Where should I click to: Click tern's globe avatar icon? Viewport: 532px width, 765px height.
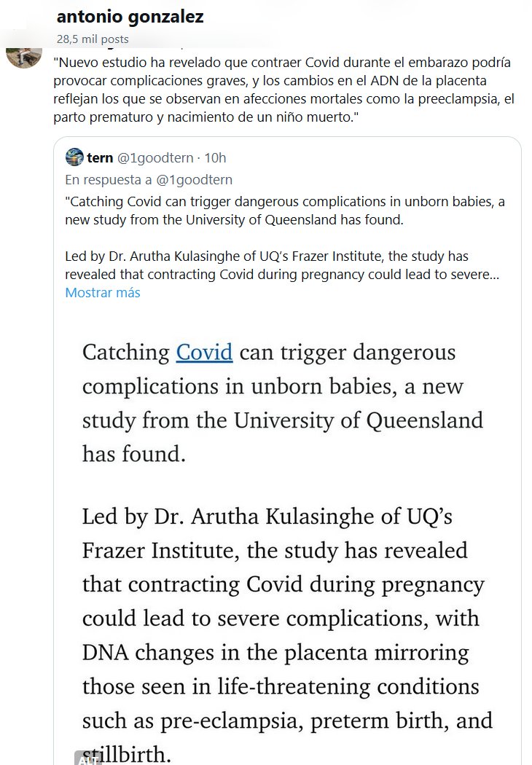tap(74, 157)
